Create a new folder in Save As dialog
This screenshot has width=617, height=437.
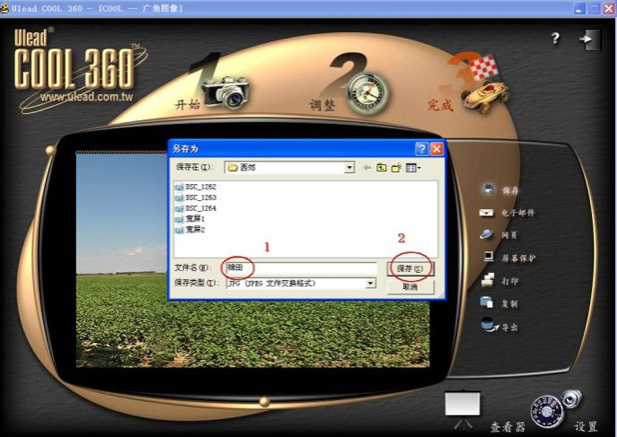pos(396,168)
